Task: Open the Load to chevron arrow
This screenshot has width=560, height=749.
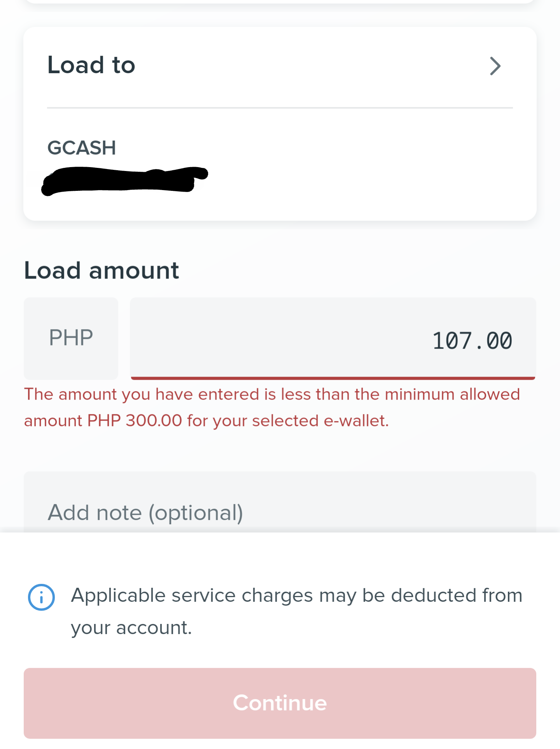Action: (495, 66)
